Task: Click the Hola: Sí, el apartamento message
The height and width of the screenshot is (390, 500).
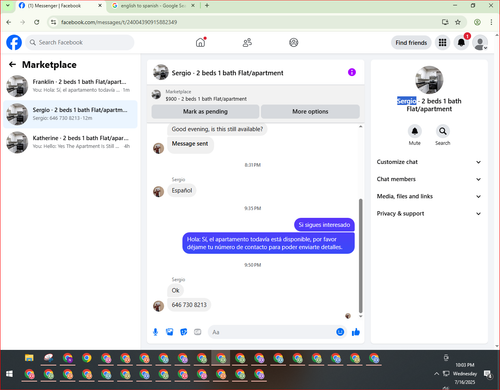Action: [268, 243]
